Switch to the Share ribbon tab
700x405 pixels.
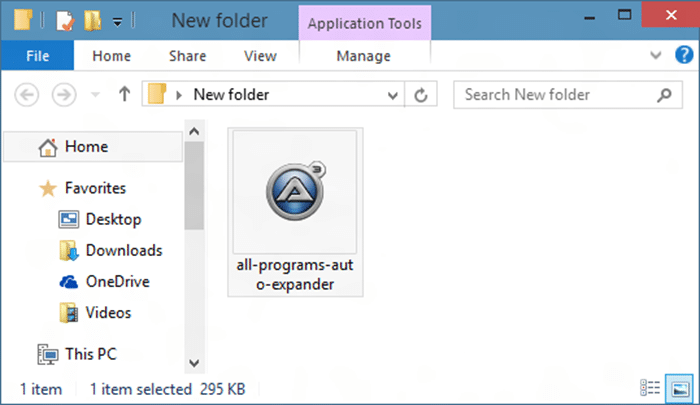[188, 56]
